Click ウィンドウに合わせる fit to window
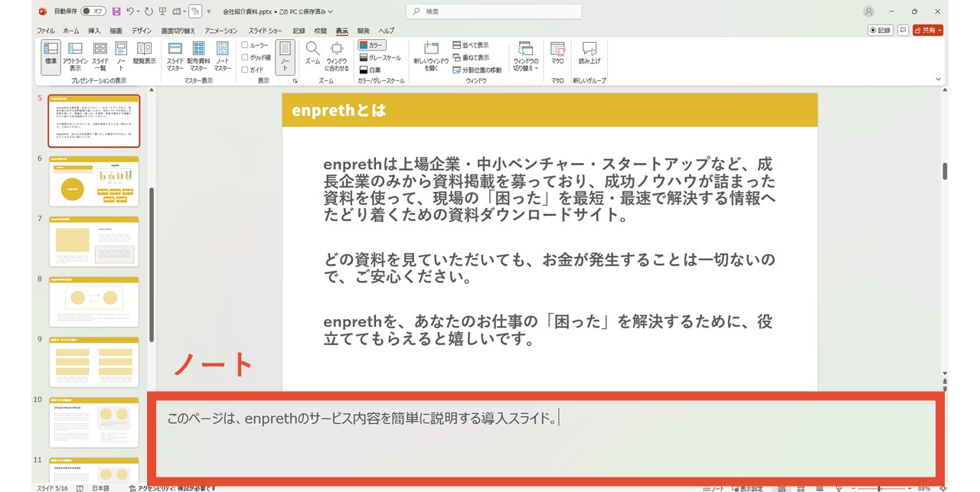This screenshot has width=980, height=492. (336, 57)
